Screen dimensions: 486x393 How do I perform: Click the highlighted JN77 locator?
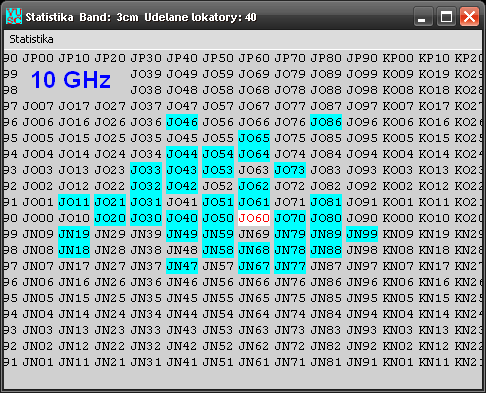pos(290,266)
